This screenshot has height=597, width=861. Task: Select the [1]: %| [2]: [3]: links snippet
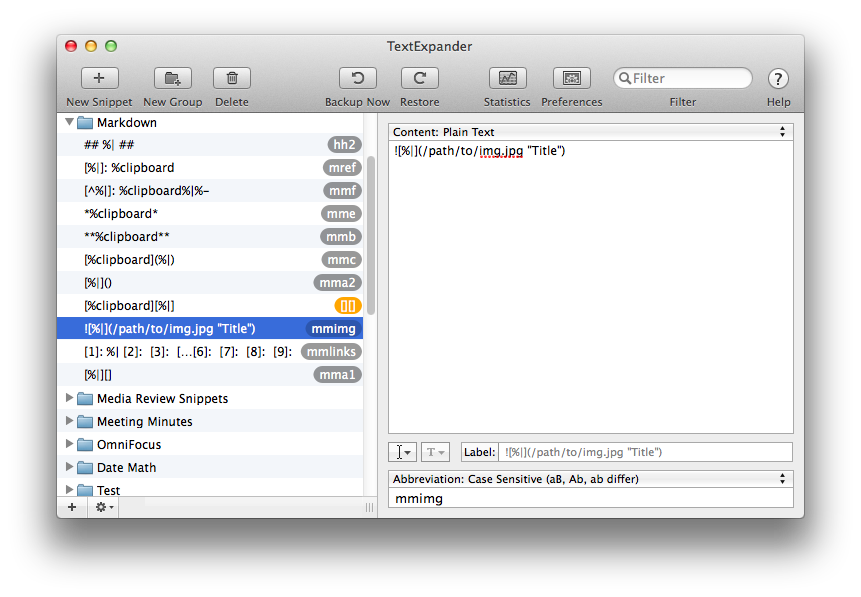210,351
